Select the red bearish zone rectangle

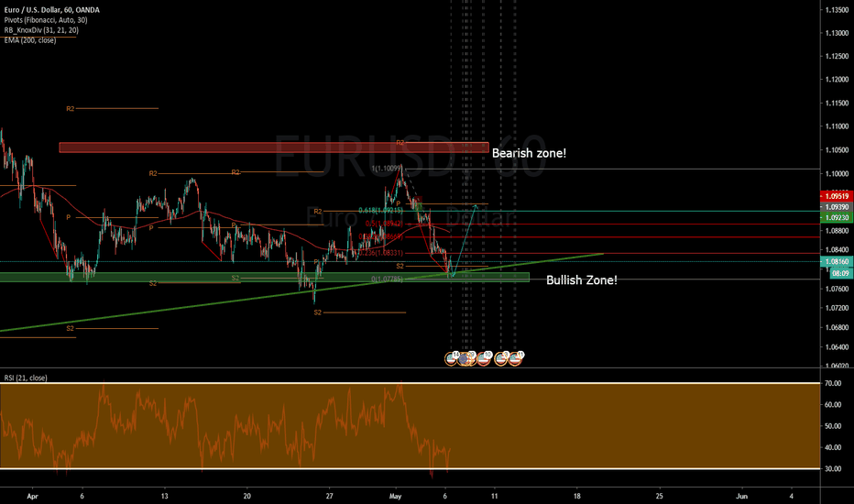click(x=274, y=148)
